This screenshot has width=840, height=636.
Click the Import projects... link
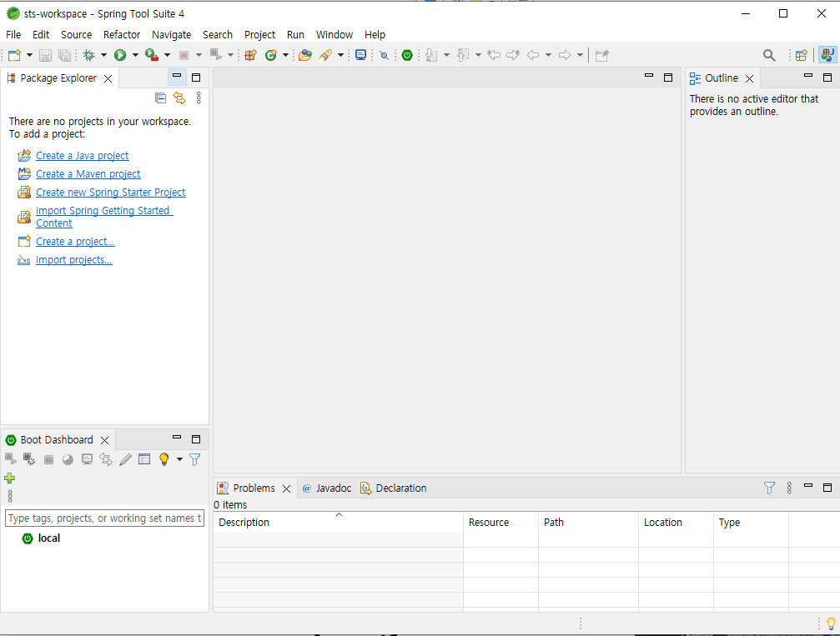(74, 259)
